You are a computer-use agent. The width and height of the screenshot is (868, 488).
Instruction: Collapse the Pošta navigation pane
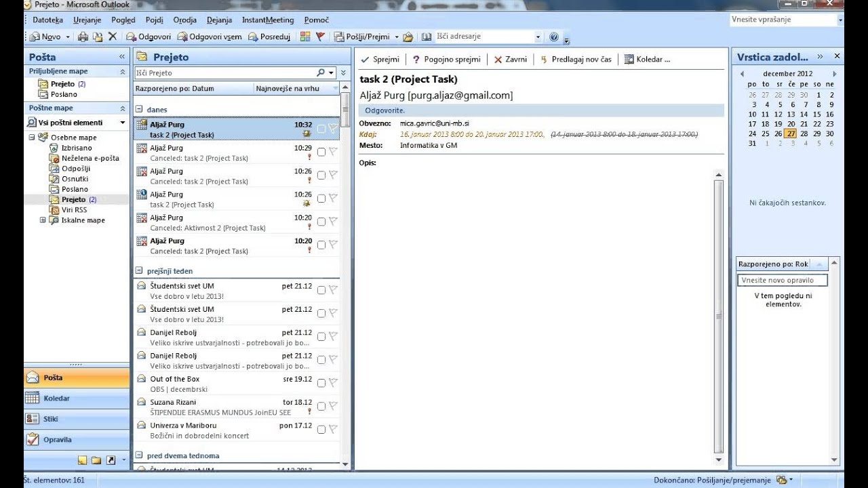(x=122, y=57)
